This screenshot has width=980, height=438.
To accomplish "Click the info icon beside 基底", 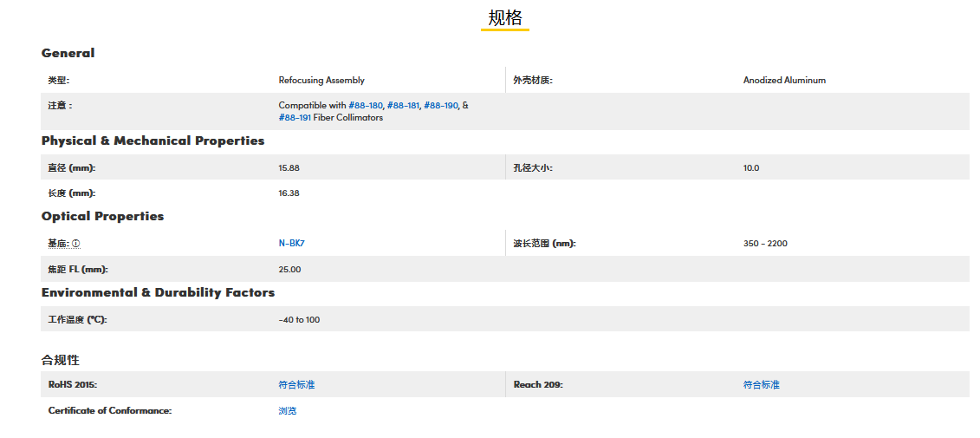I will (x=76, y=244).
